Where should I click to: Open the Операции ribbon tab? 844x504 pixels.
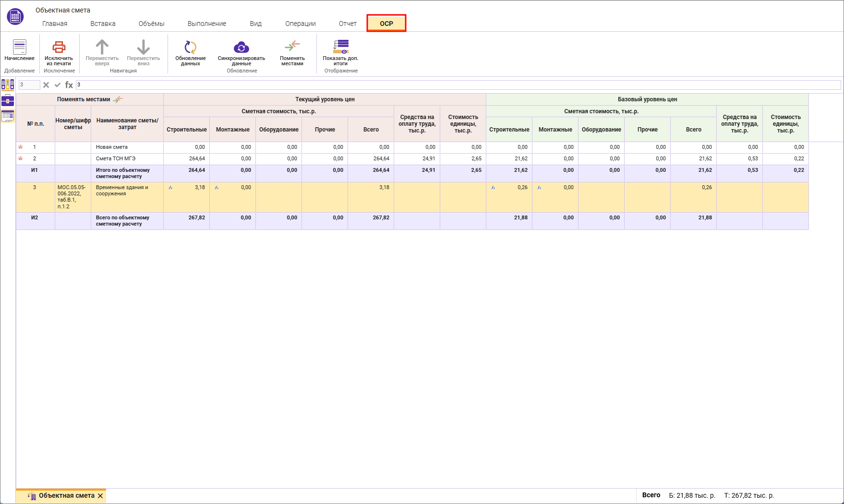tap(300, 24)
